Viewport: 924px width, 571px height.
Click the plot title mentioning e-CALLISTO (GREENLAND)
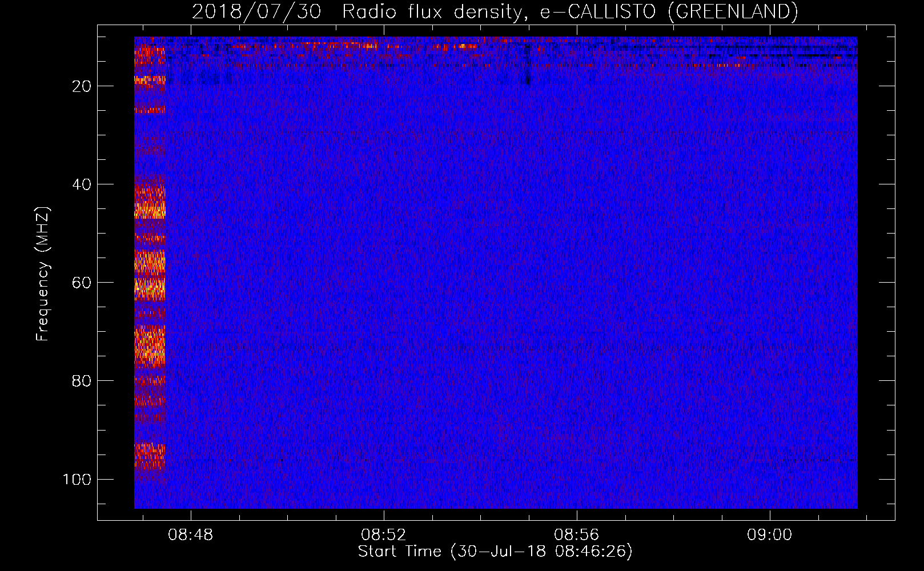point(495,11)
